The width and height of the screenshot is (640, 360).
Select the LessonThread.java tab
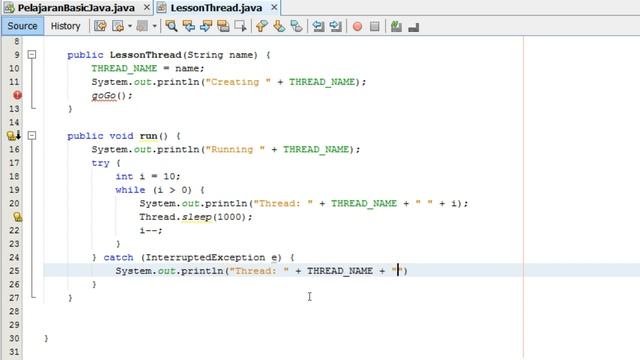pos(216,8)
